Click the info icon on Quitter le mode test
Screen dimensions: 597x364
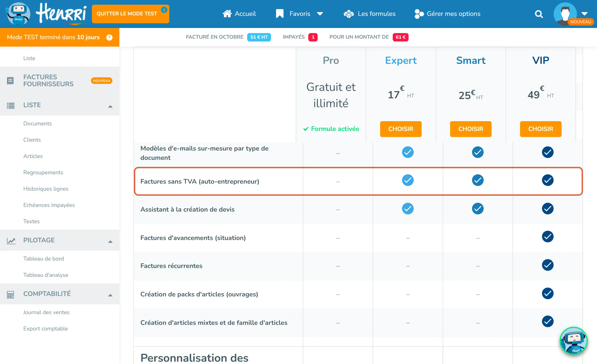tap(164, 10)
